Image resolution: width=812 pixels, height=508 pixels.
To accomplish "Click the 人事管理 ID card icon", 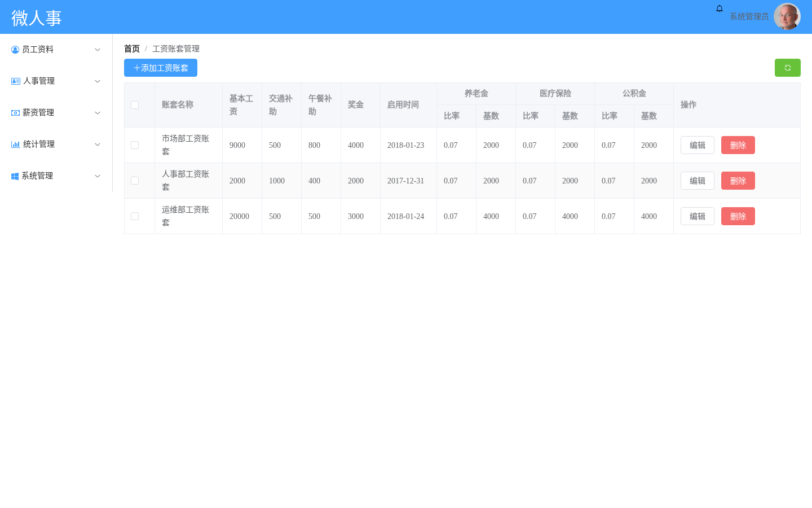I will [x=16, y=81].
